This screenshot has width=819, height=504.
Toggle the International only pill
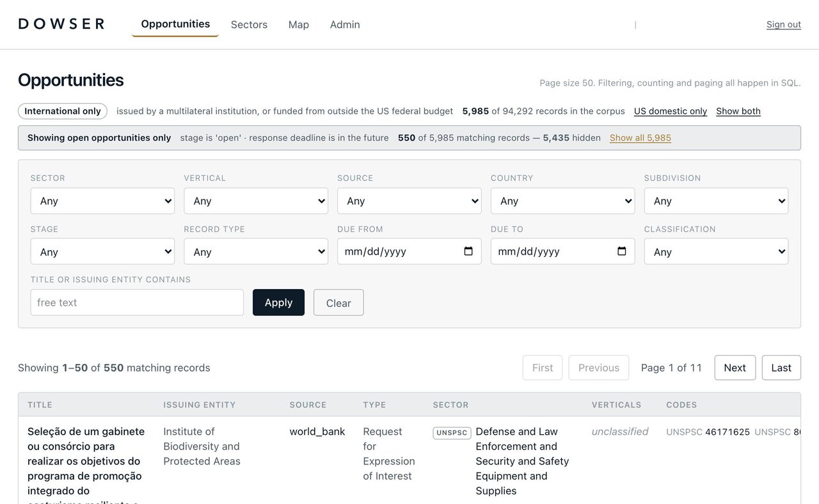(x=63, y=111)
